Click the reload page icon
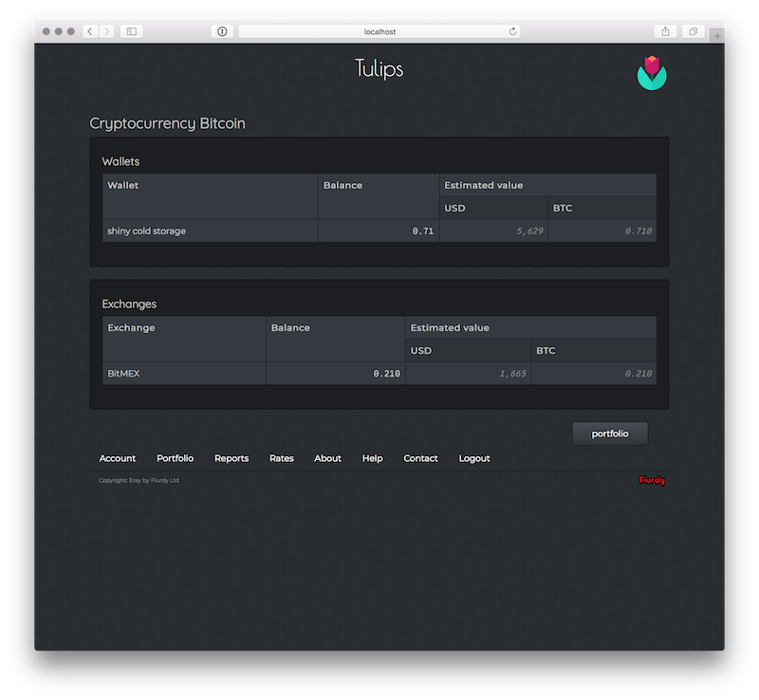 pos(513,31)
